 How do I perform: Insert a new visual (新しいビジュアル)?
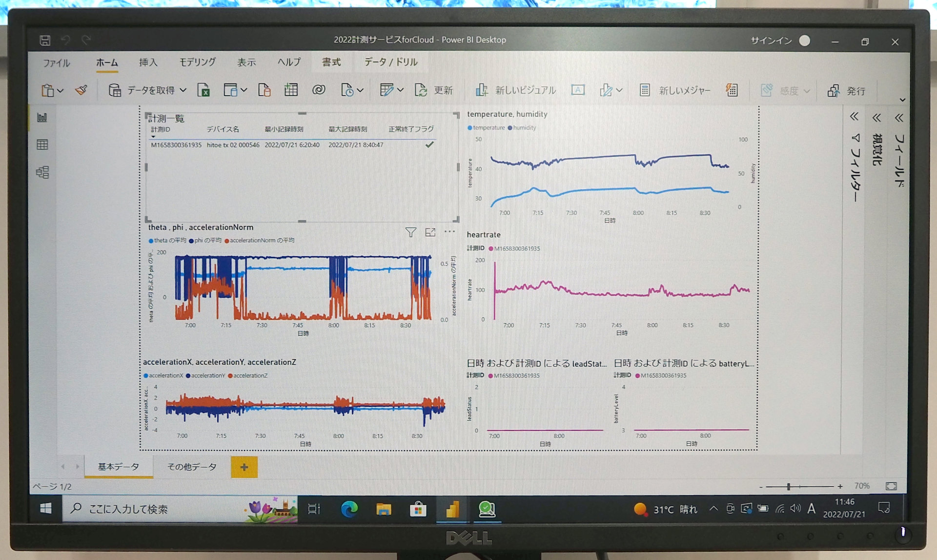(515, 90)
